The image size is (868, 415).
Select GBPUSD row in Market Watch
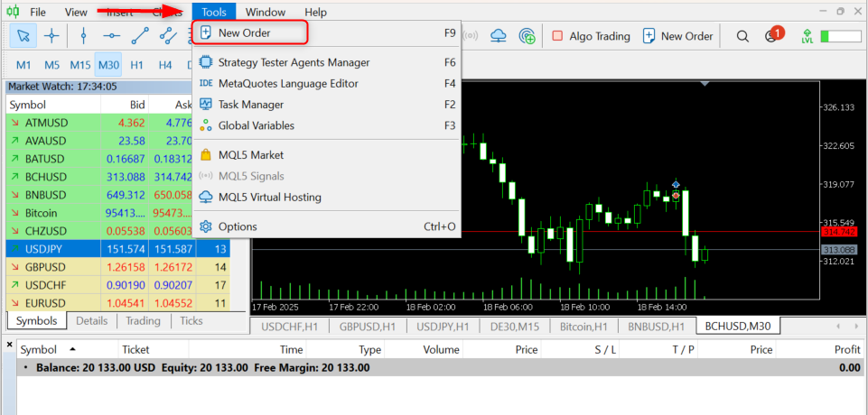(118, 267)
